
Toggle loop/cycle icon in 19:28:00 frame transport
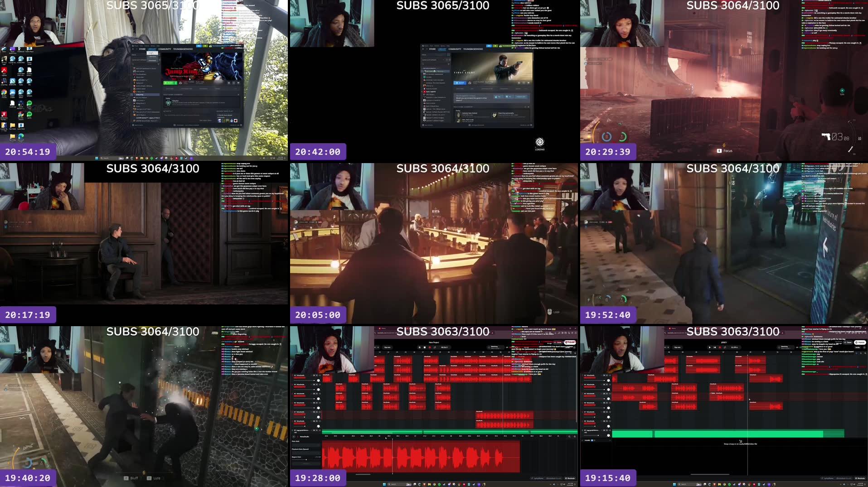coord(435,347)
